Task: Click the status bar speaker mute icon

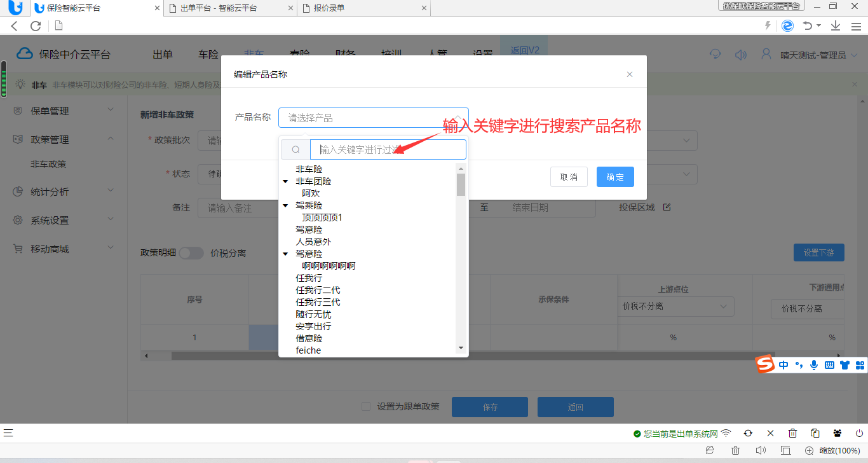Action: [761, 450]
